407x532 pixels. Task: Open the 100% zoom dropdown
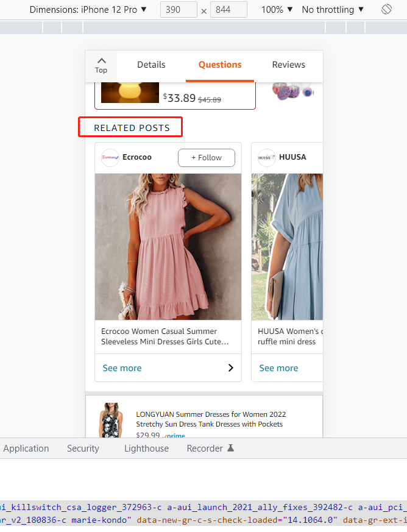coord(277,10)
